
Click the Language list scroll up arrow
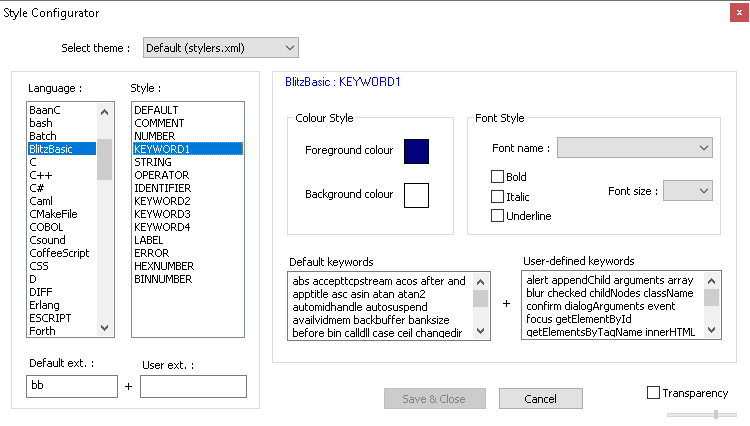pos(104,112)
